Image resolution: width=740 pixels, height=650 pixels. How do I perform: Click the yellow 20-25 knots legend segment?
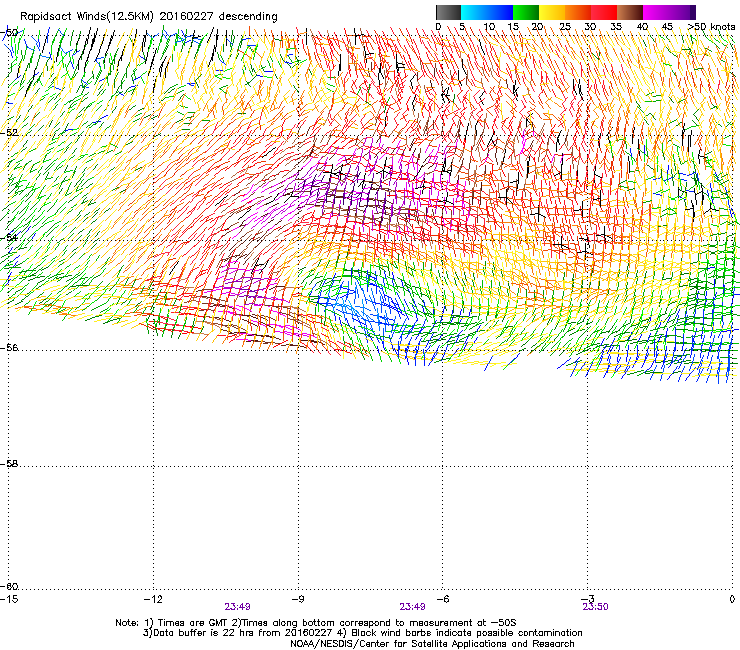point(552,12)
